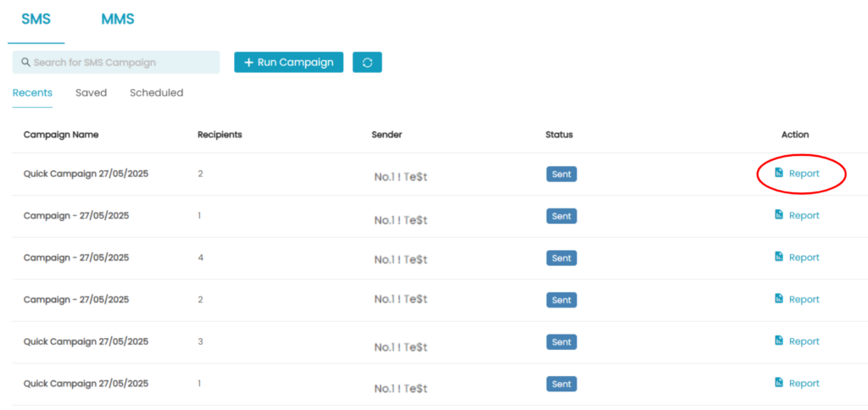
Task: Click report icon for campaign with 4 recipients
Action: (x=779, y=257)
